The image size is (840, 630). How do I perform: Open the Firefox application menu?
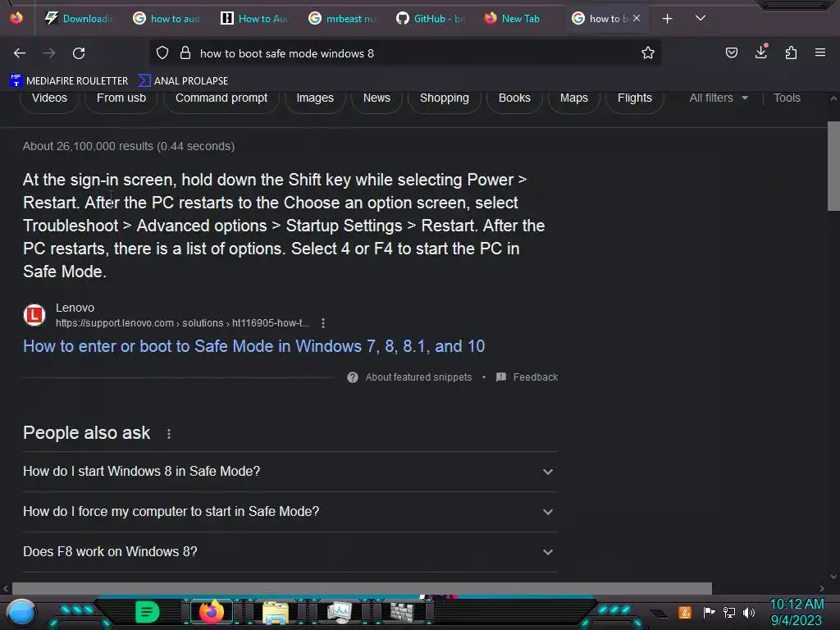pyautogui.click(x=820, y=52)
